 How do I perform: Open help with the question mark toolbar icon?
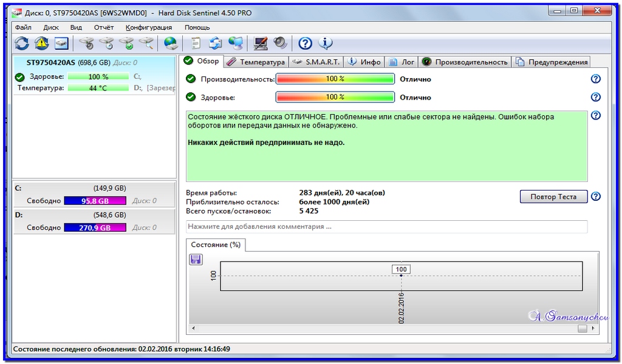click(305, 43)
